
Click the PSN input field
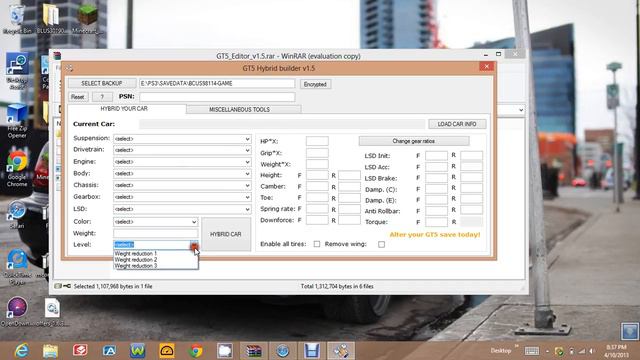click(x=217, y=97)
